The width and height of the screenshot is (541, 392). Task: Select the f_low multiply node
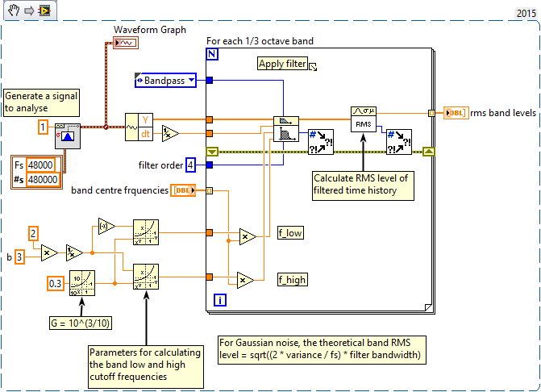pyautogui.click(x=248, y=236)
